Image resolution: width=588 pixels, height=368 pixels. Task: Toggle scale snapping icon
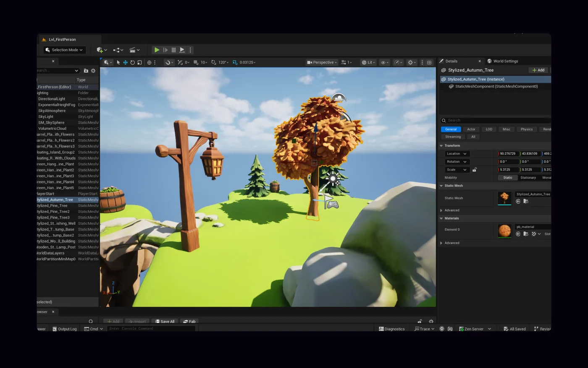coord(235,62)
